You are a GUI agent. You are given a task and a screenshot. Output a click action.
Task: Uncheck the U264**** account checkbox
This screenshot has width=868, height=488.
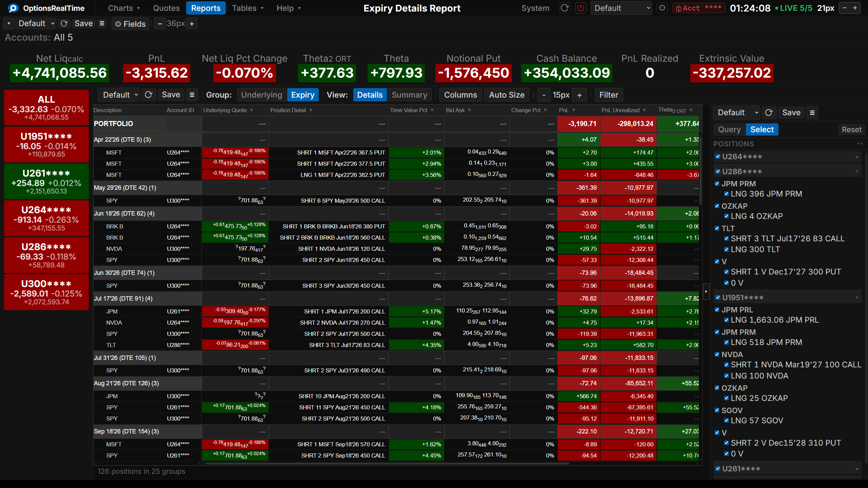pyautogui.click(x=718, y=157)
